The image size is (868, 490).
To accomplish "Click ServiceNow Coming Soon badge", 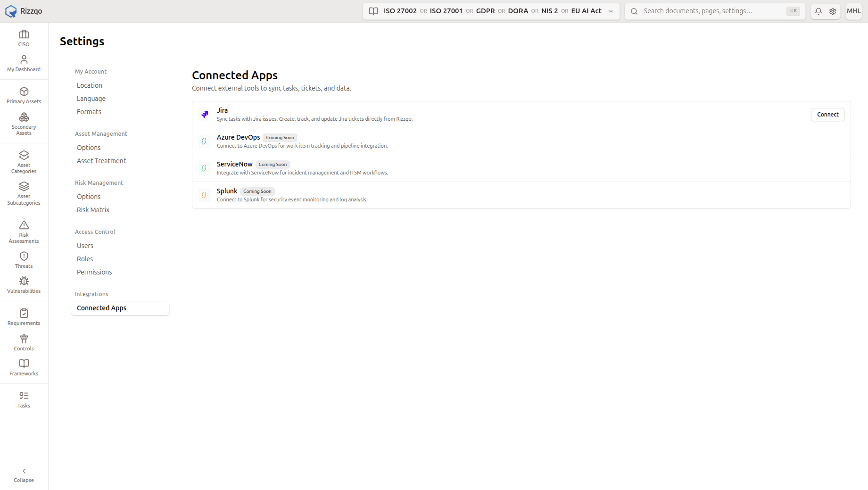I will pos(273,165).
